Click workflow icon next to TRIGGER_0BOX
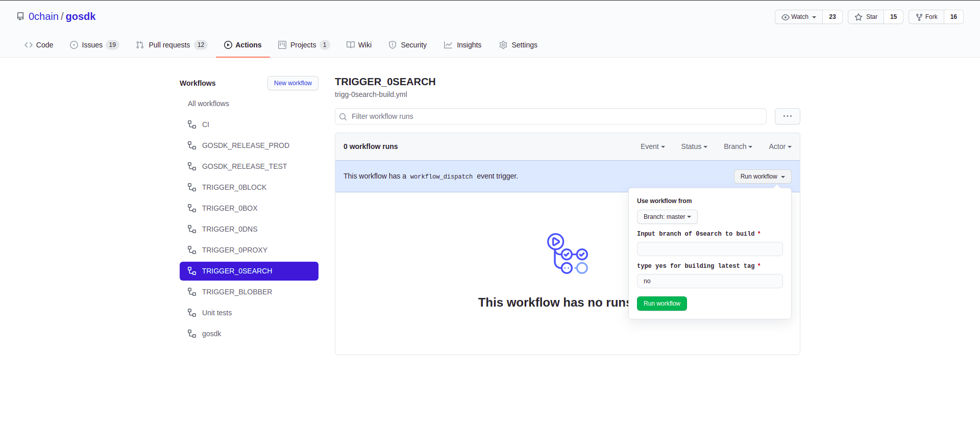This screenshot has width=980, height=427. (x=192, y=208)
